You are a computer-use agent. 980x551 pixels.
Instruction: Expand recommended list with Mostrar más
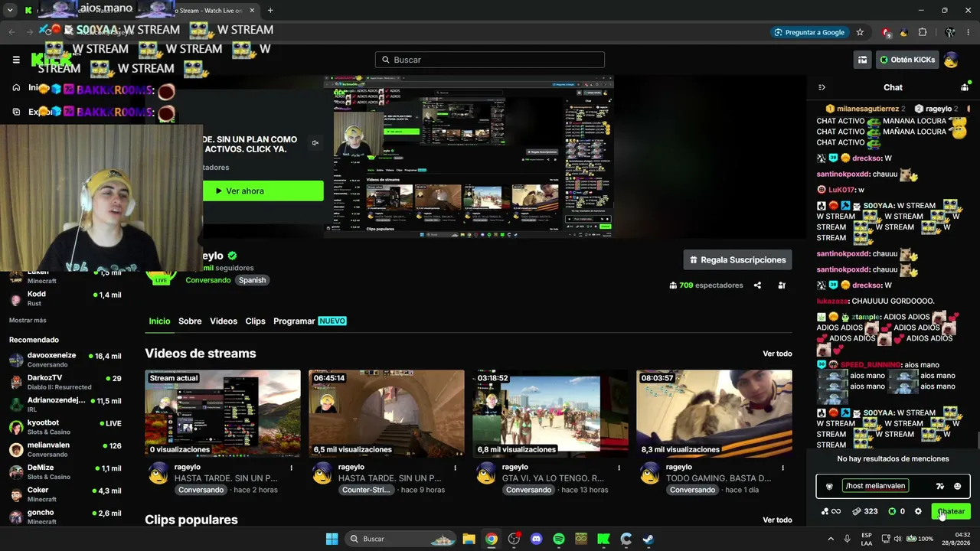pos(28,320)
